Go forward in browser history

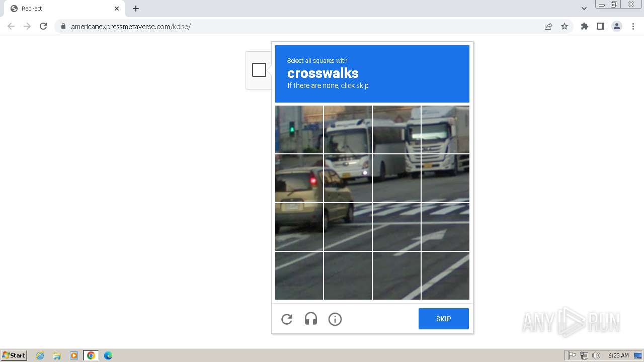pyautogui.click(x=27, y=26)
